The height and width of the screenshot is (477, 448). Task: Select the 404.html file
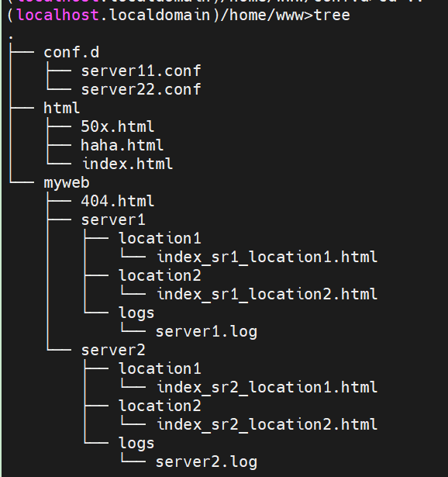coord(118,201)
